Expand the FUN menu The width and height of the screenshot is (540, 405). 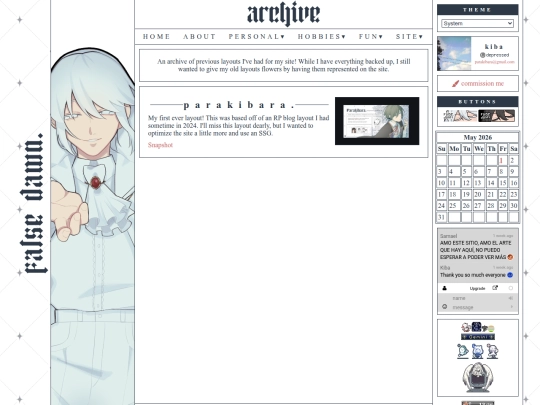[371, 37]
